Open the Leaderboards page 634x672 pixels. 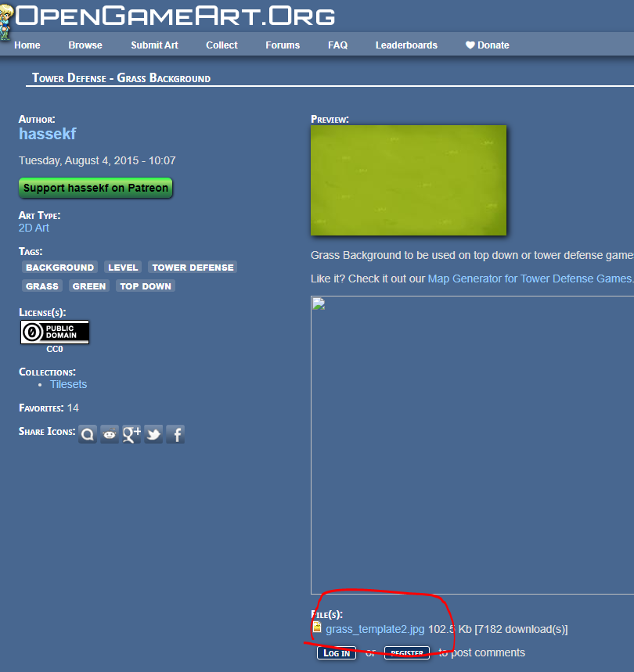406,45
